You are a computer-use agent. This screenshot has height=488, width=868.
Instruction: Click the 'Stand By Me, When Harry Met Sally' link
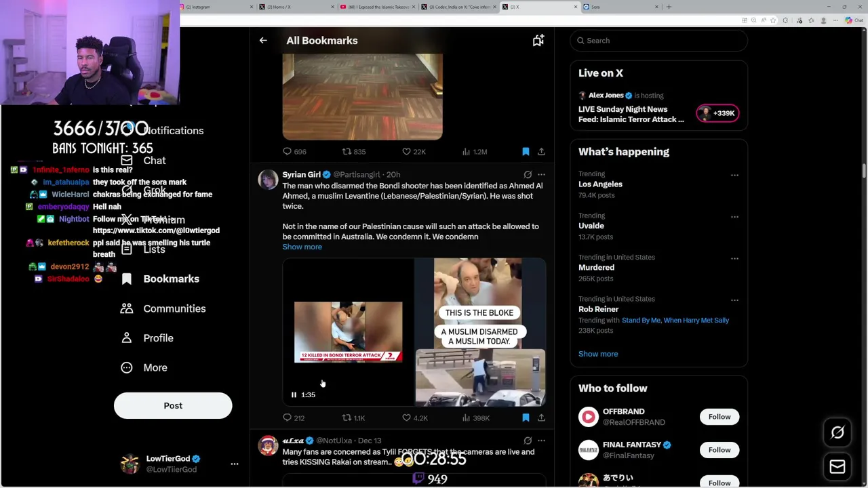pos(675,320)
